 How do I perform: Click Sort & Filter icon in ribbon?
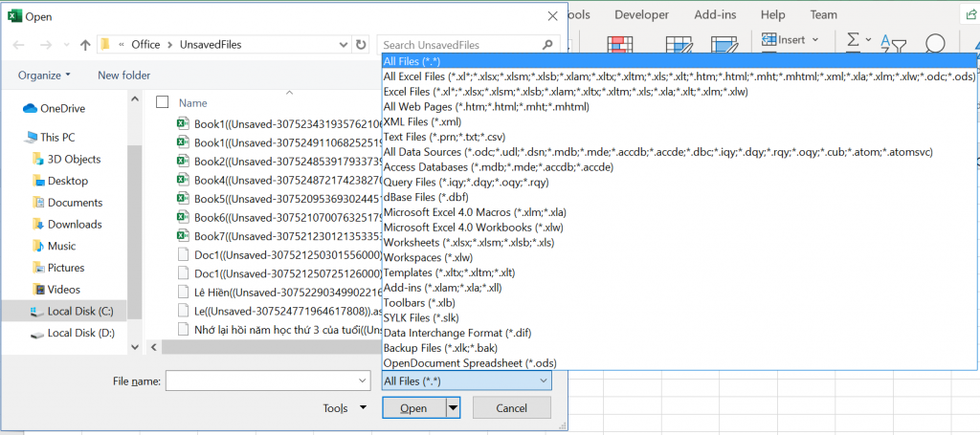(893, 46)
